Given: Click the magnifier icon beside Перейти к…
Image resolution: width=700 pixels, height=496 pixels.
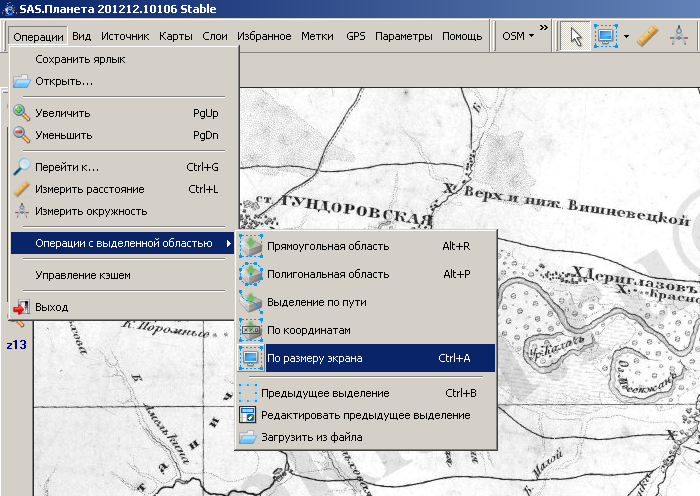Looking at the screenshot, I should 21,167.
